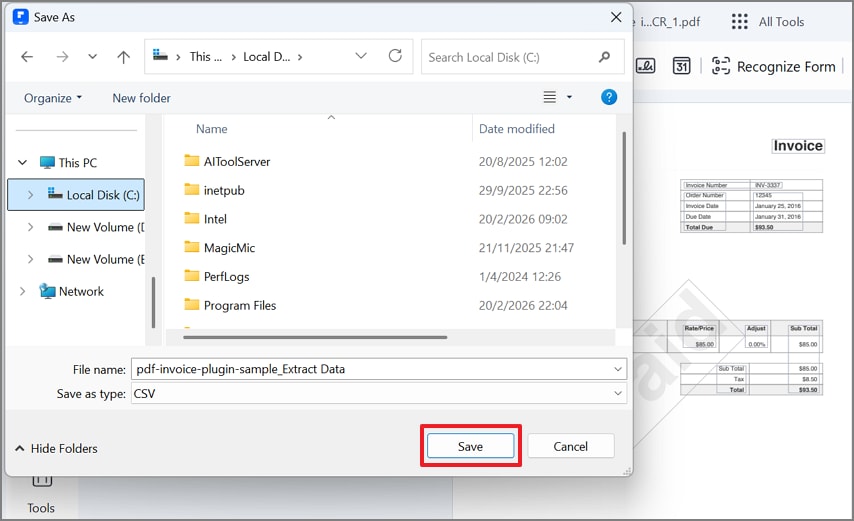Select the MagicMic folder

229,248
